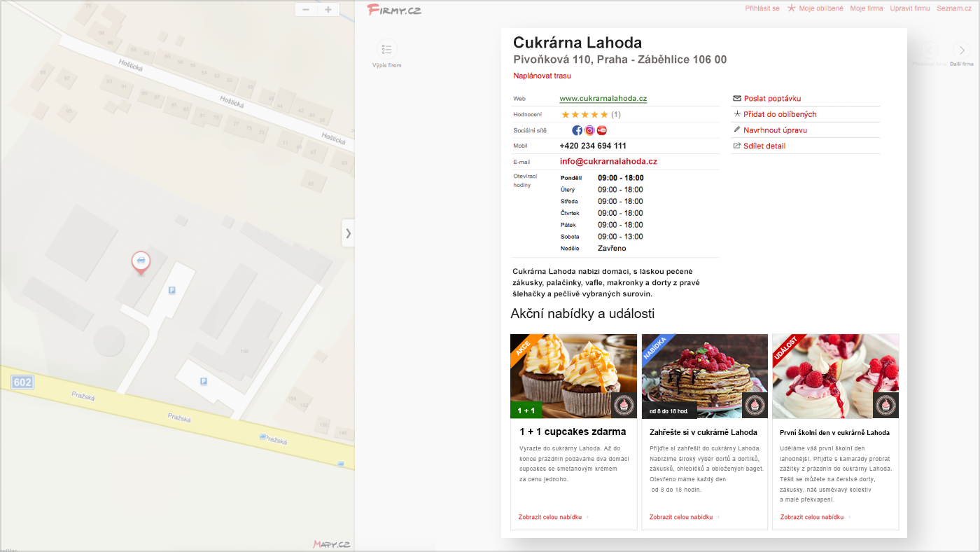Open the raspberry meringue event image
Screen dimensions: 980x552
[x=835, y=376]
